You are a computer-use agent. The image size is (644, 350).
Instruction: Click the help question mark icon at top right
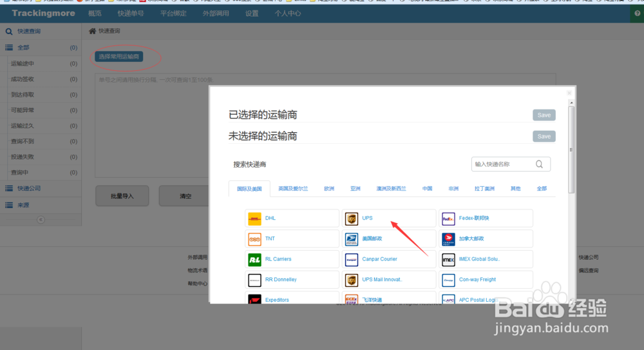[638, 13]
